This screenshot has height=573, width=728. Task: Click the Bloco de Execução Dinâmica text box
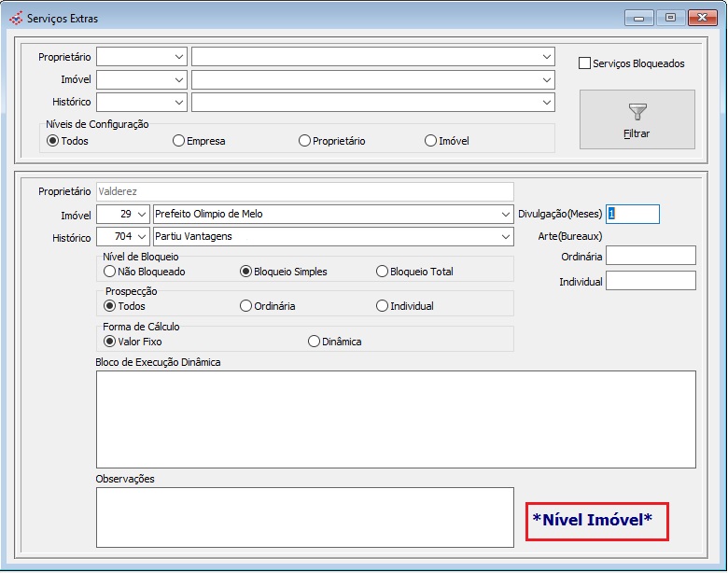pos(396,419)
